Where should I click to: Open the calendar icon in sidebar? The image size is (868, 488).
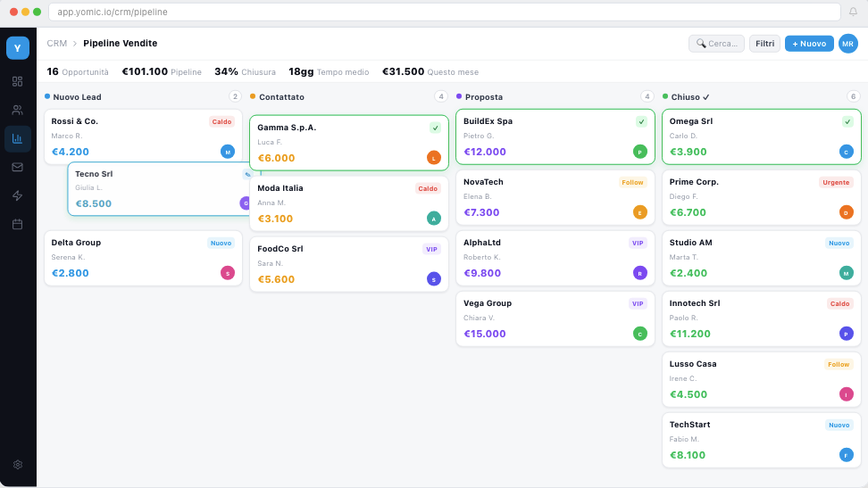pyautogui.click(x=18, y=224)
